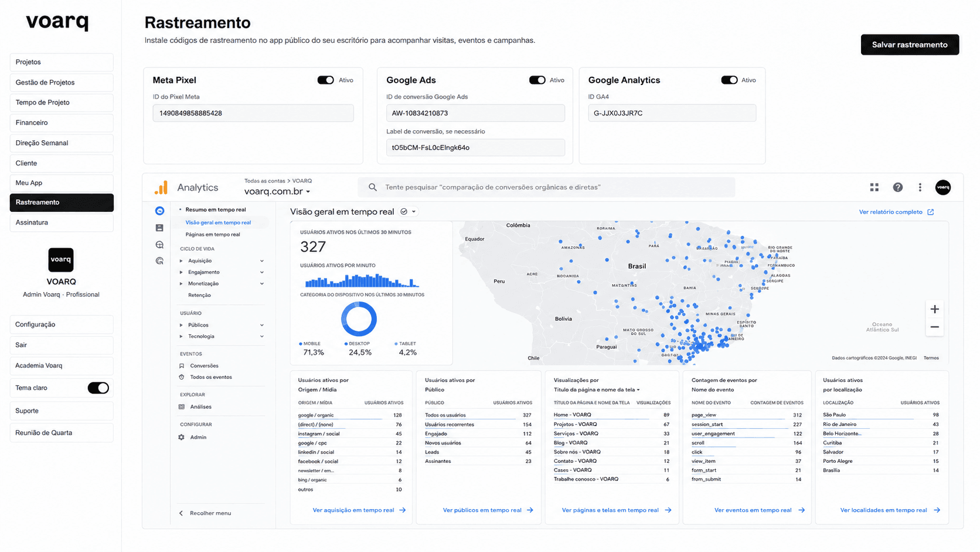Open Analytics help question mark icon
Image resolution: width=980 pixels, height=552 pixels.
[x=897, y=187]
